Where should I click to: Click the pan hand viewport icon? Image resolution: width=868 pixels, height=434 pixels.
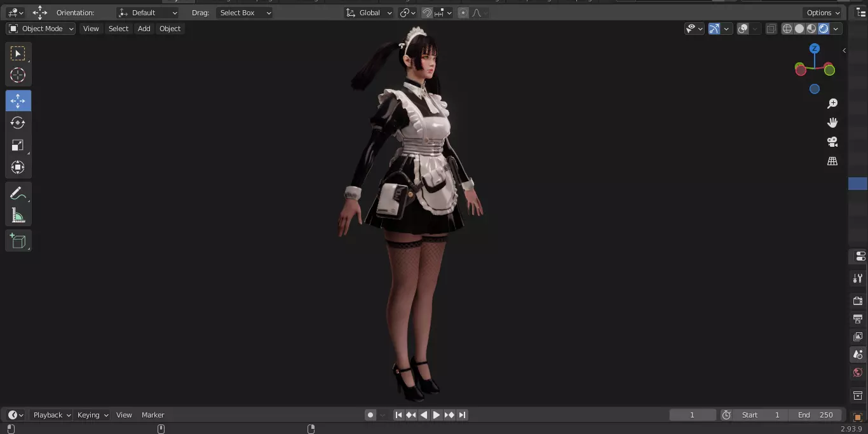(x=832, y=123)
